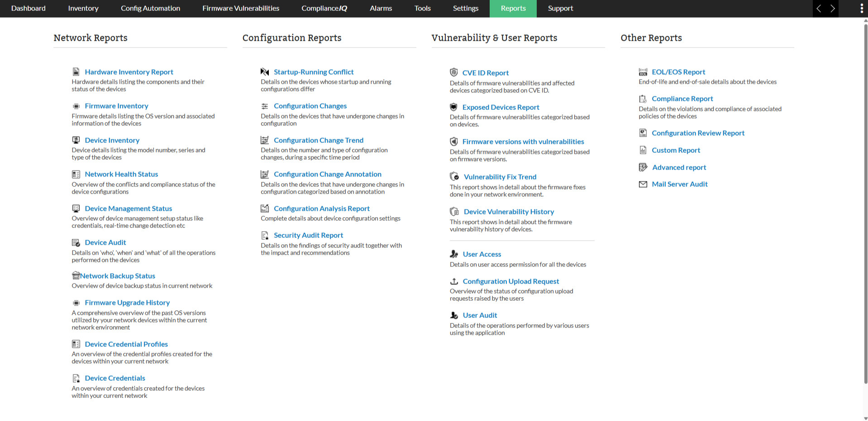Switch to the ComplianceIQ tab
The width and height of the screenshot is (868, 421).
click(324, 8)
